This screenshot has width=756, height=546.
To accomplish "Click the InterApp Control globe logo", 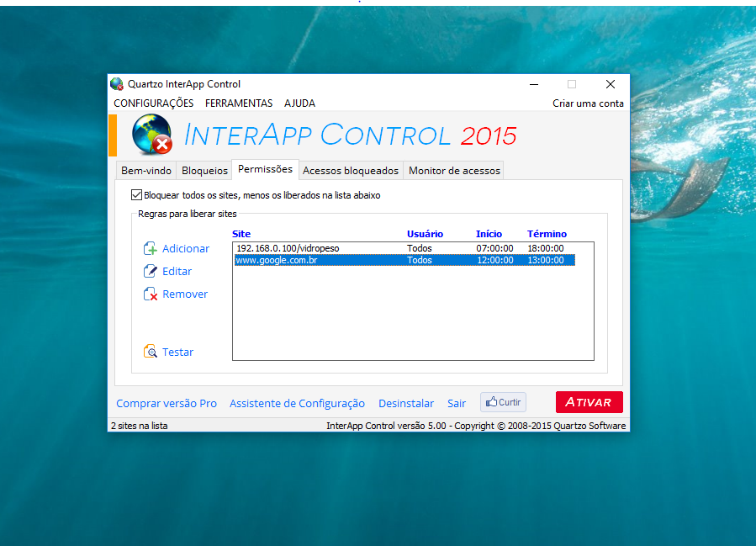I will tap(152, 135).
